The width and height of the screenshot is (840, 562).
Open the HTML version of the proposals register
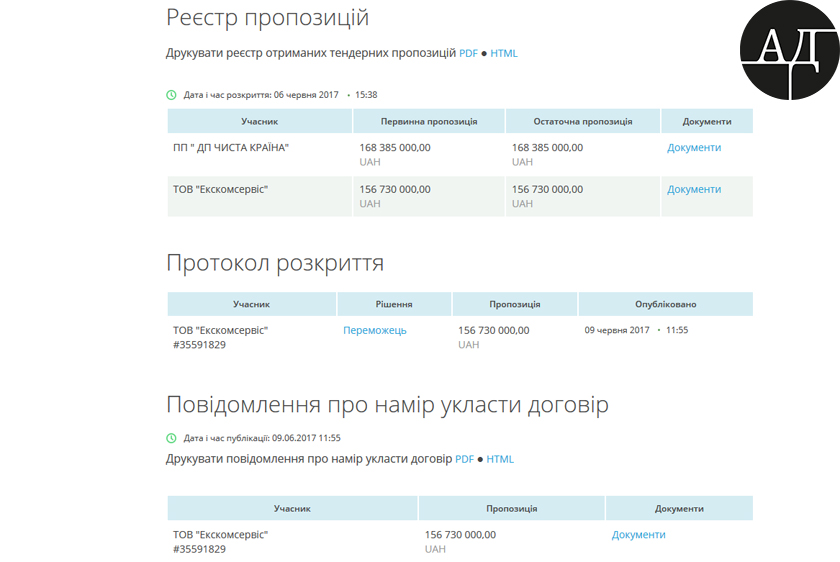tap(504, 53)
